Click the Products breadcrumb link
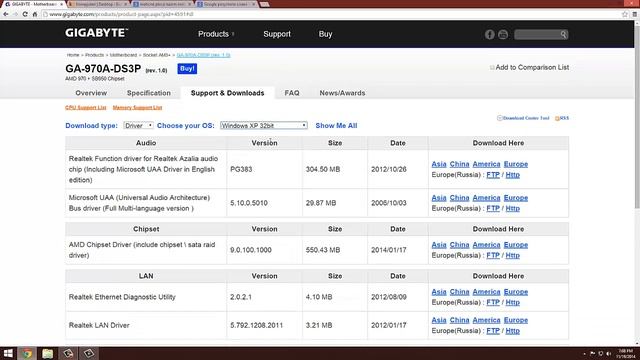The image size is (640, 360). click(x=94, y=55)
